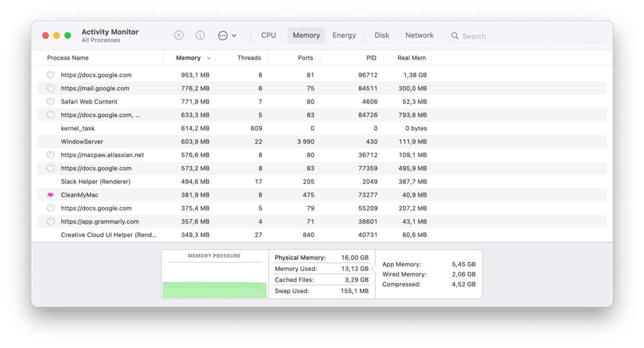
Task: Toggle the Memory column sort direction chevron
Action: [209, 58]
